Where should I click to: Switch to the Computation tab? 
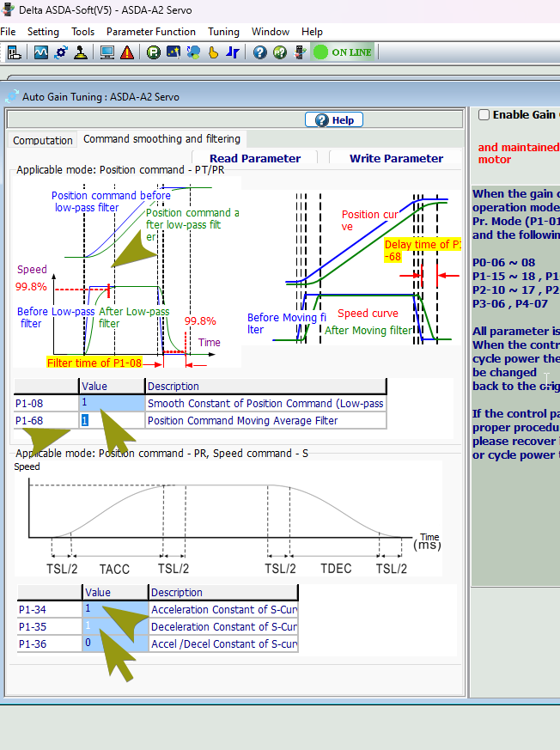[43, 140]
